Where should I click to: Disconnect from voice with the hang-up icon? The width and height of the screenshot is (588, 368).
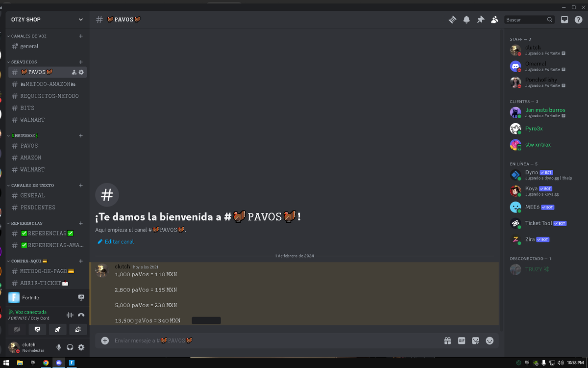(81, 315)
